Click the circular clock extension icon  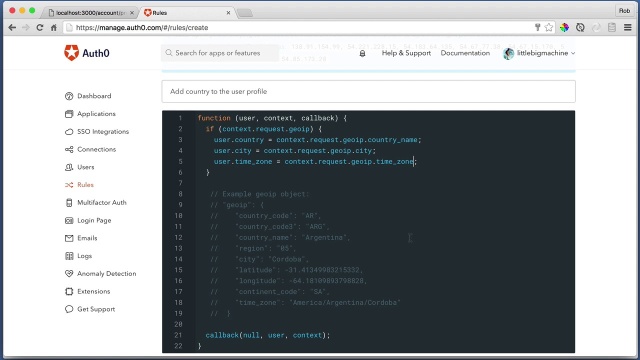click(580, 27)
